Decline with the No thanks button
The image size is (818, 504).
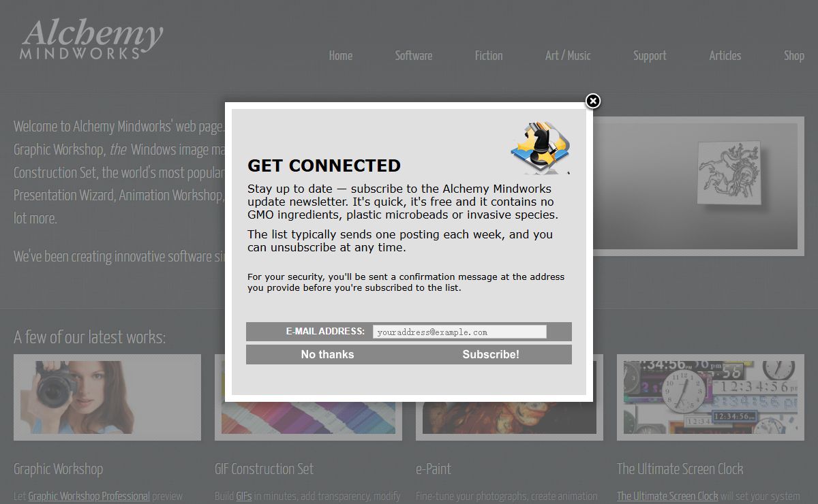click(327, 354)
